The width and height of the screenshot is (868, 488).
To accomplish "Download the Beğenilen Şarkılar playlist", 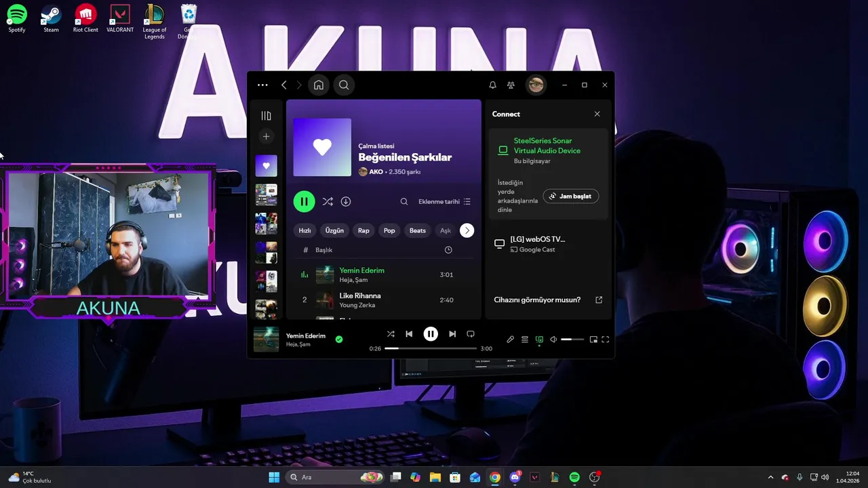I will (x=346, y=201).
